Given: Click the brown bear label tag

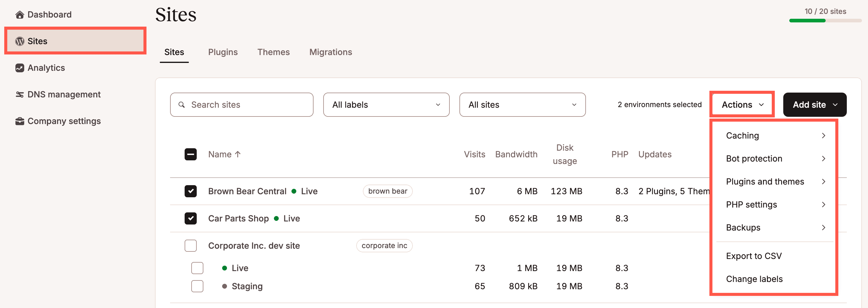Looking at the screenshot, I should [387, 191].
